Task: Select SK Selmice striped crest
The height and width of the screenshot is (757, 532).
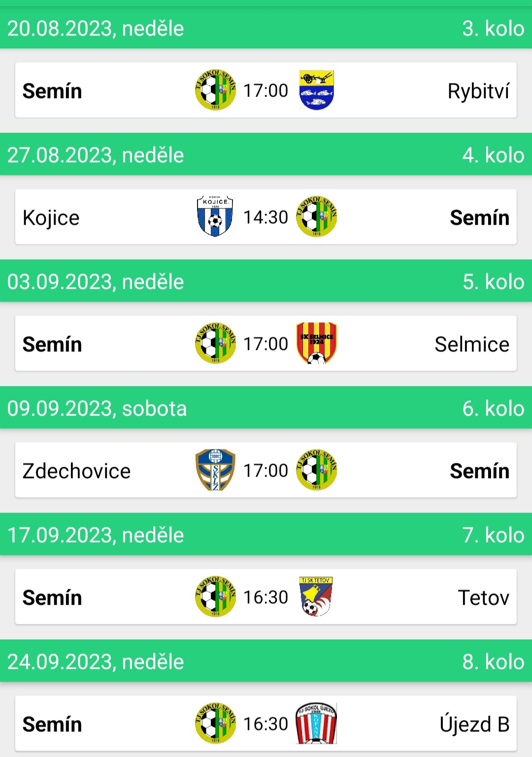Action: 316,344
